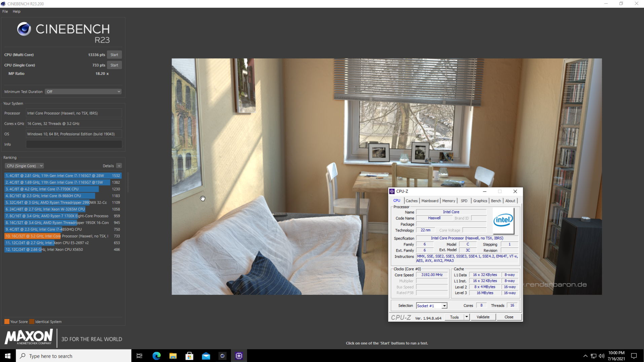Click the Info input field
This screenshot has height=362, width=644.
coord(74,145)
